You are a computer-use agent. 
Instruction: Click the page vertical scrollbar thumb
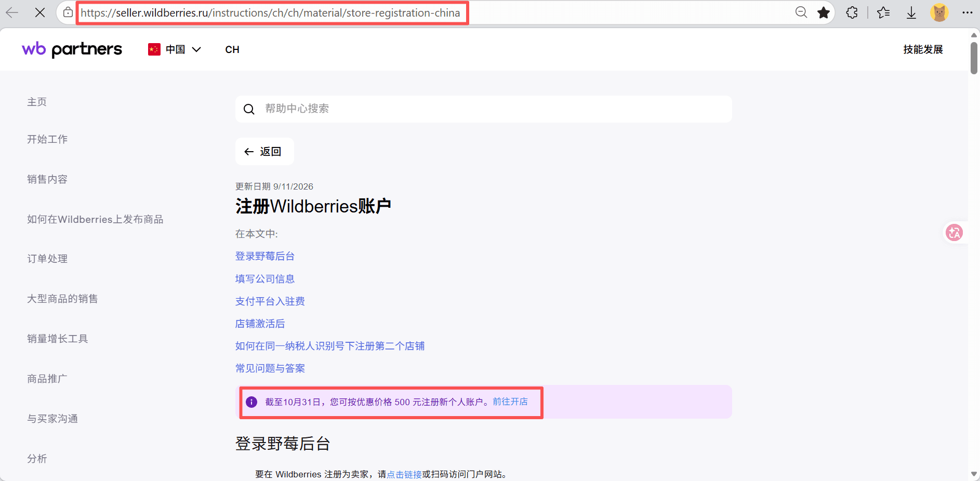(974, 58)
